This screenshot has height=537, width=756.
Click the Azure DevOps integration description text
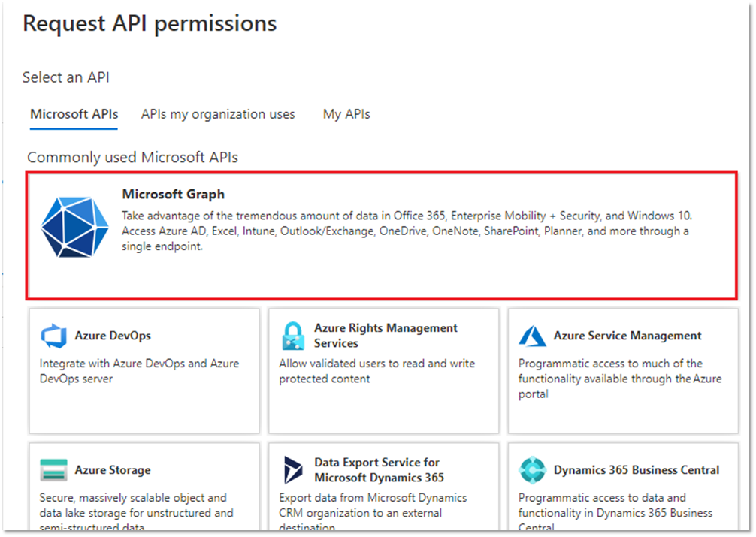[139, 371]
